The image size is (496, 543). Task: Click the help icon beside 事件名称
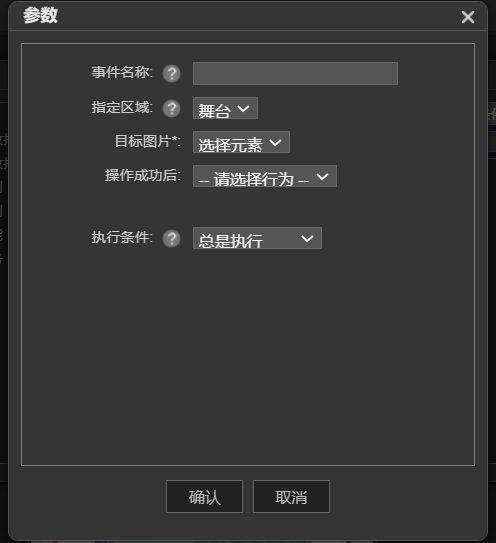pyautogui.click(x=171, y=73)
